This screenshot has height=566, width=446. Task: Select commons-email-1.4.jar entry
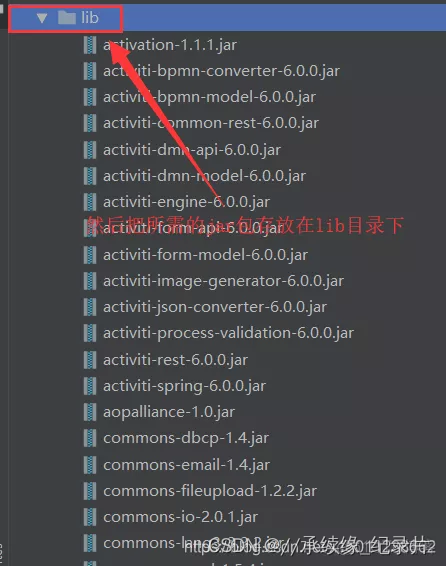[x=186, y=465]
